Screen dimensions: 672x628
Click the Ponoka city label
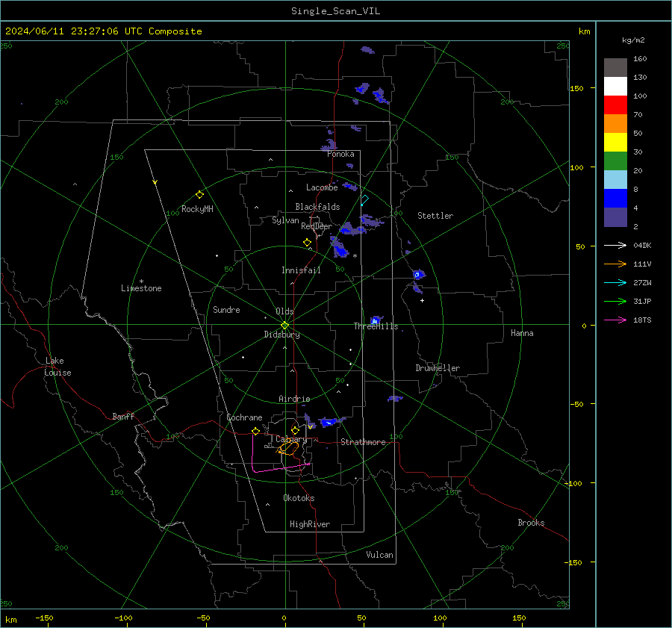340,154
